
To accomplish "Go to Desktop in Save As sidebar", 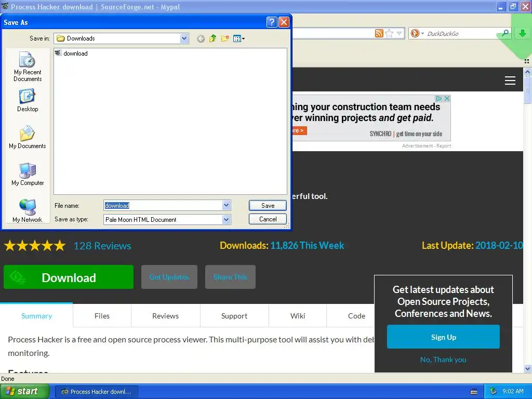I will pyautogui.click(x=28, y=100).
